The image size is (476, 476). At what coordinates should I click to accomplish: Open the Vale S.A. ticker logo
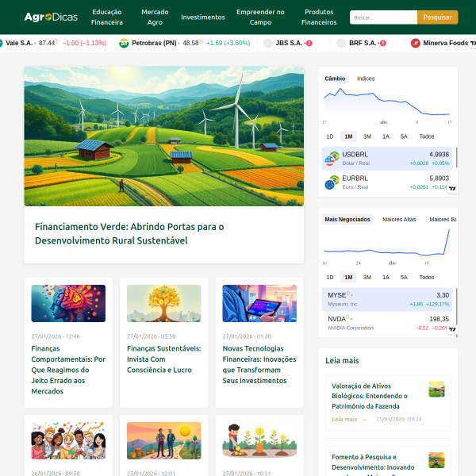click(1, 43)
